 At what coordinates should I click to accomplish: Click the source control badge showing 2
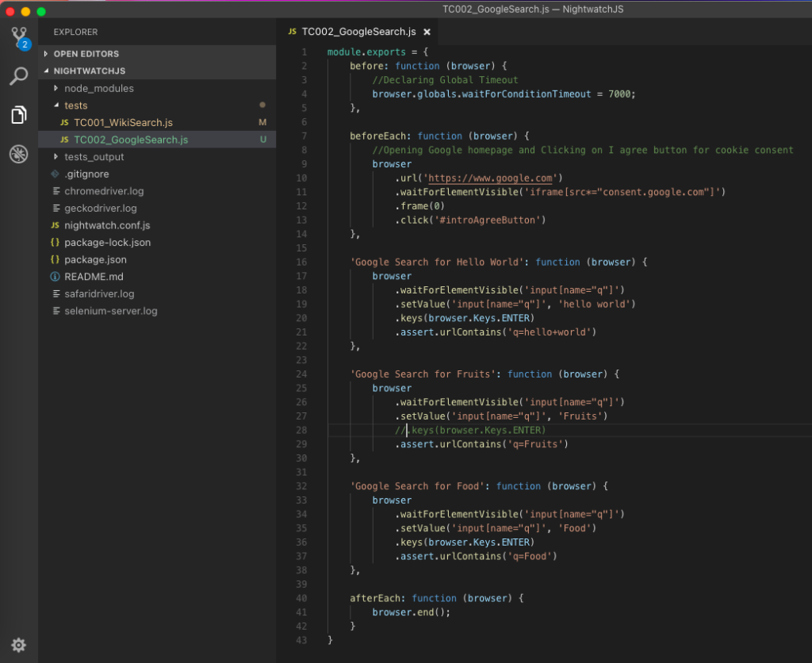tap(25, 44)
